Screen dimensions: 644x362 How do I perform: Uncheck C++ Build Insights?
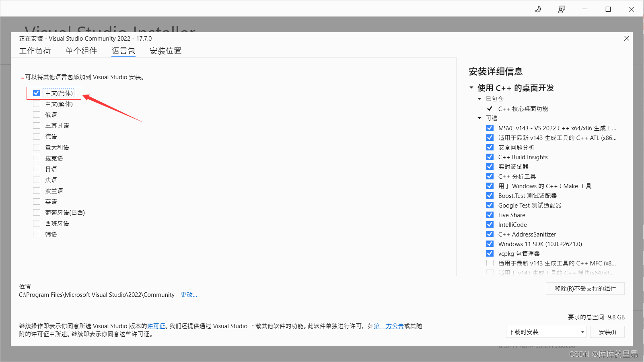[x=490, y=157]
